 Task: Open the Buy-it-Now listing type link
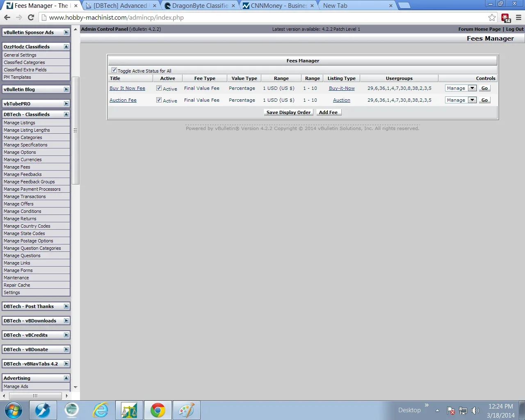(x=342, y=88)
